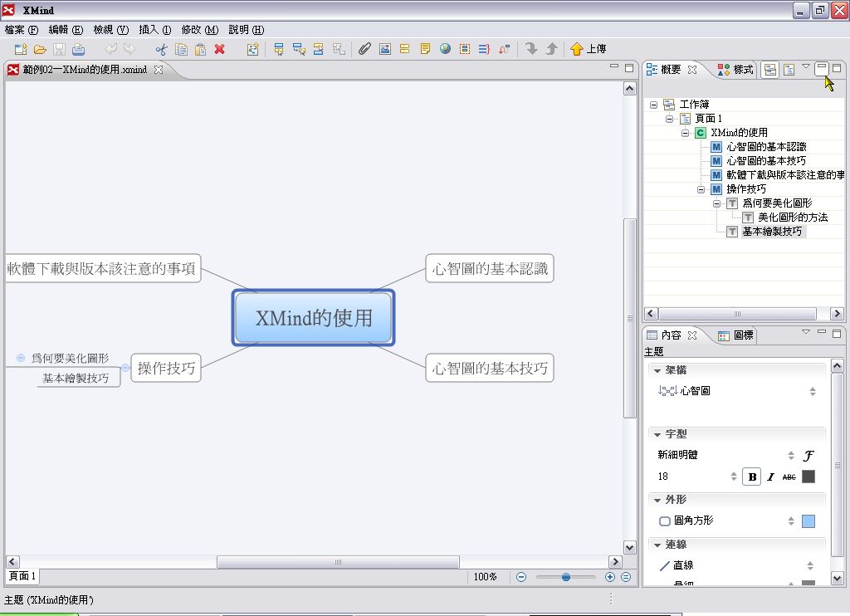Insert topic before using the toolbar icon
Screen dimensions: 850x616
[x=319, y=49]
